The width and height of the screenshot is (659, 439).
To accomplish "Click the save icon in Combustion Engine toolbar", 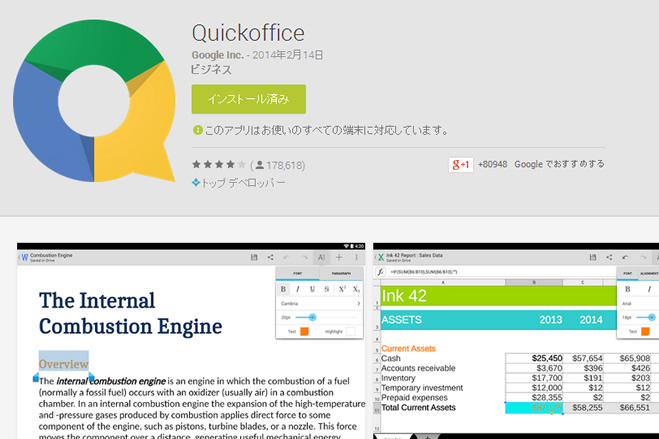I will (x=254, y=257).
